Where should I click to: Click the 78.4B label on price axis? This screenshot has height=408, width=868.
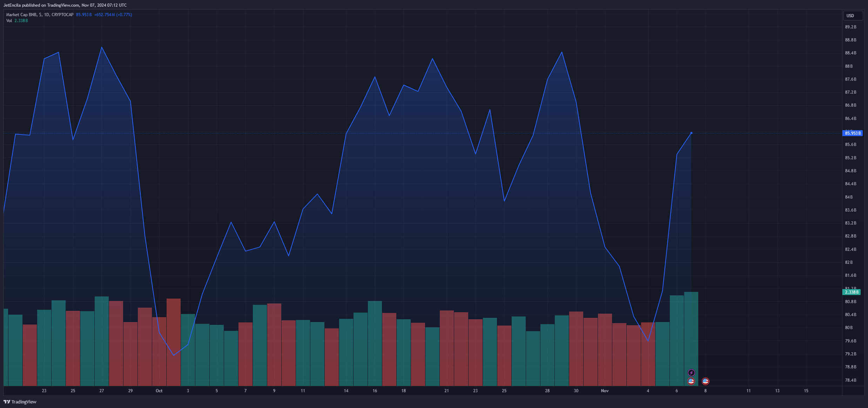pyautogui.click(x=850, y=380)
